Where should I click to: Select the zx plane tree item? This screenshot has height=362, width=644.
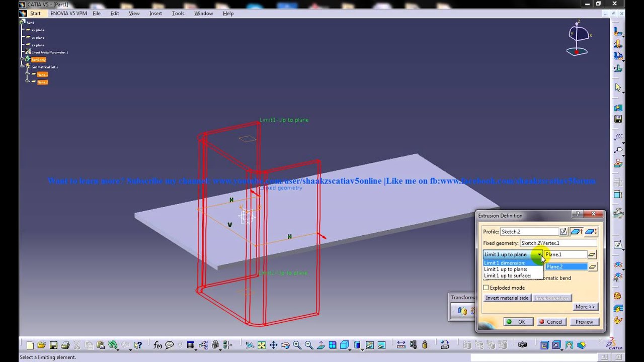coord(38,45)
